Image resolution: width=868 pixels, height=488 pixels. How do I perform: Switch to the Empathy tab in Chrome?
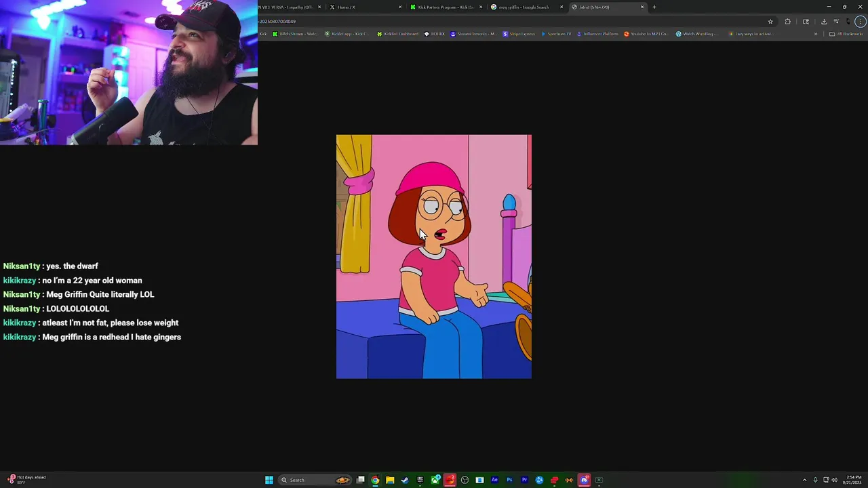pyautogui.click(x=288, y=7)
